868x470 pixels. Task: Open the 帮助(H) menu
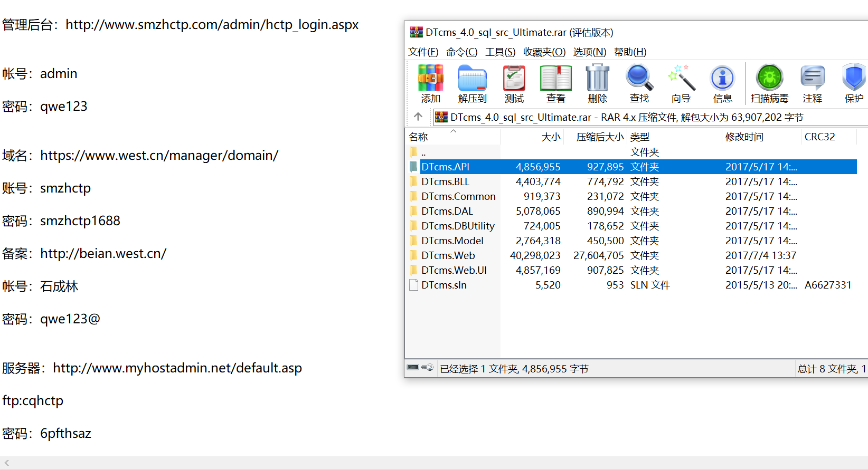click(630, 52)
